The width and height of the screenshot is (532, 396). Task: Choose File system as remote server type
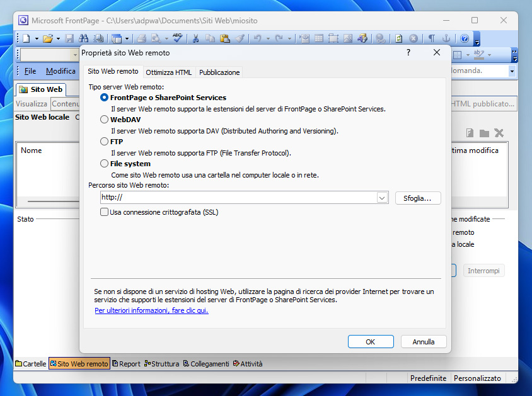point(105,164)
